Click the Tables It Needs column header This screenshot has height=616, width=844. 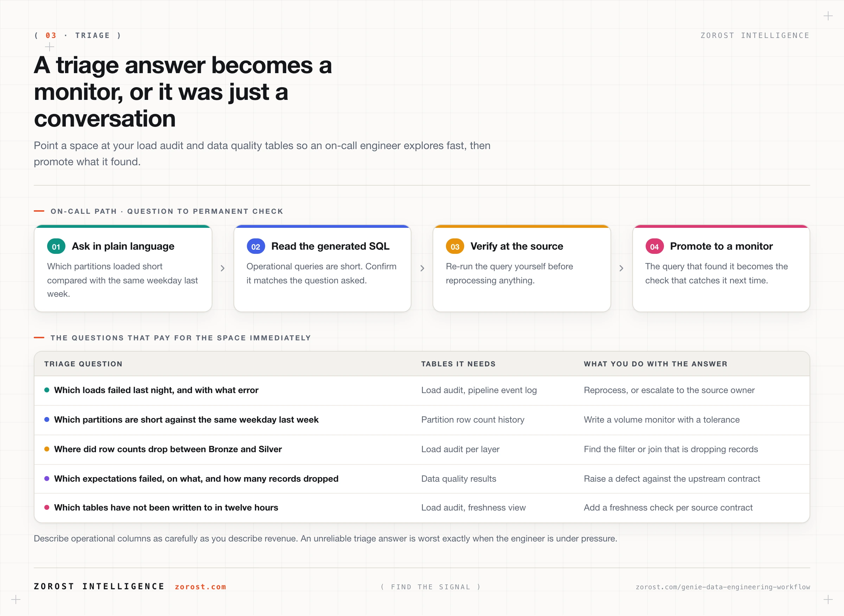[x=458, y=364]
